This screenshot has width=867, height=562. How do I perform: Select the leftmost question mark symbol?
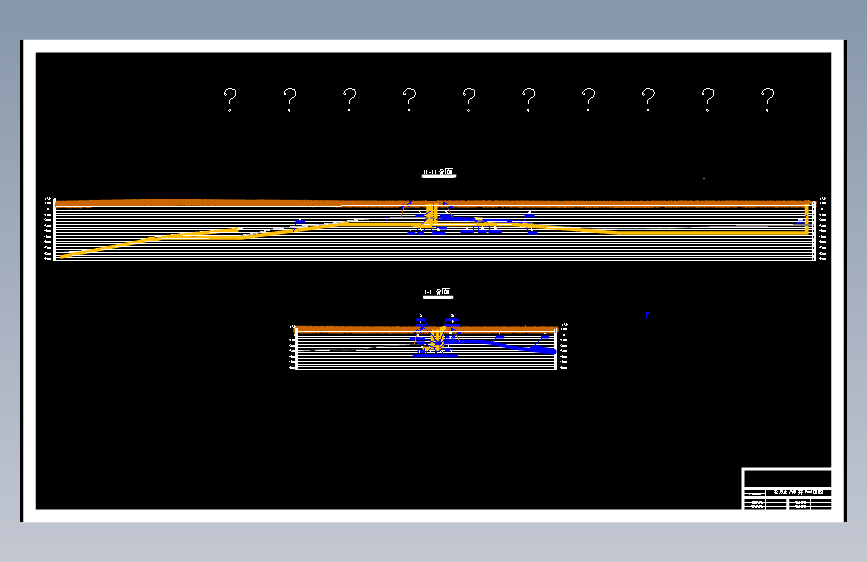[230, 100]
